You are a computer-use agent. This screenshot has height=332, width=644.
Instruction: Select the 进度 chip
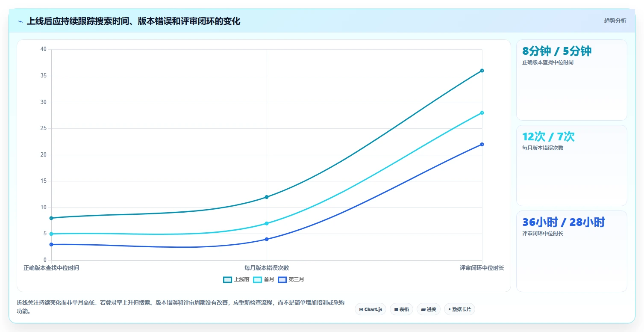click(x=428, y=309)
